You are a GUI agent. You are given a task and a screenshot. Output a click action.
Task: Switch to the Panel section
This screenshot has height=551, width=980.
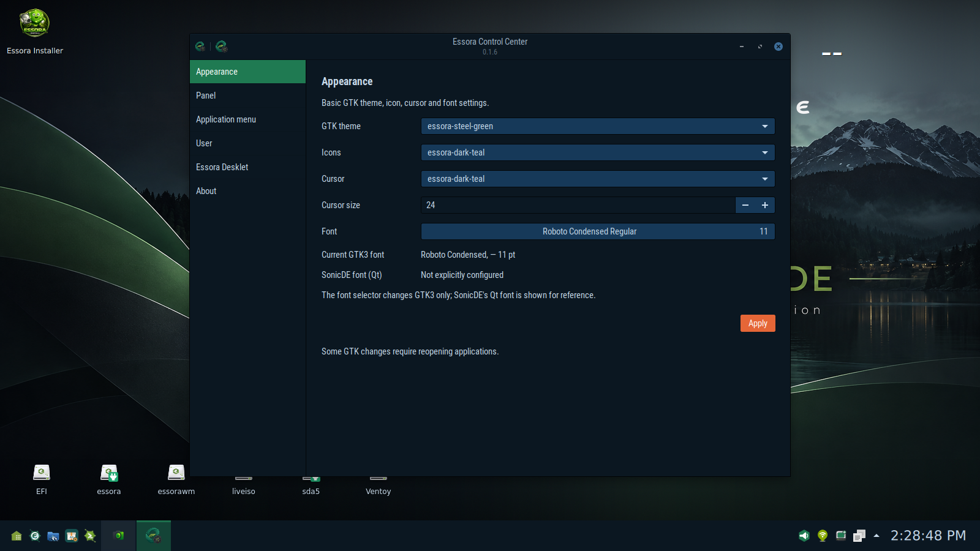click(247, 96)
